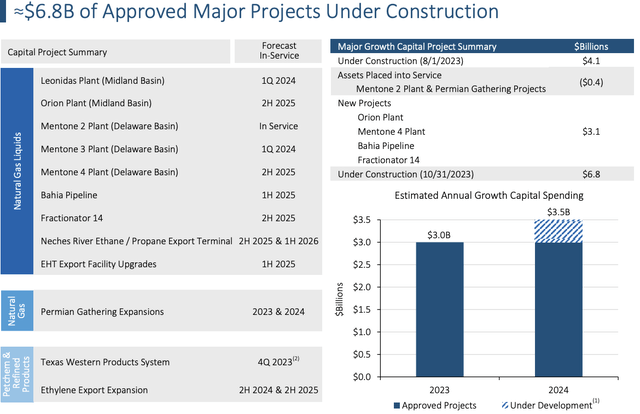The width and height of the screenshot is (640, 414).
Task: Select the 'New Projects' row label
Action: coord(364,103)
